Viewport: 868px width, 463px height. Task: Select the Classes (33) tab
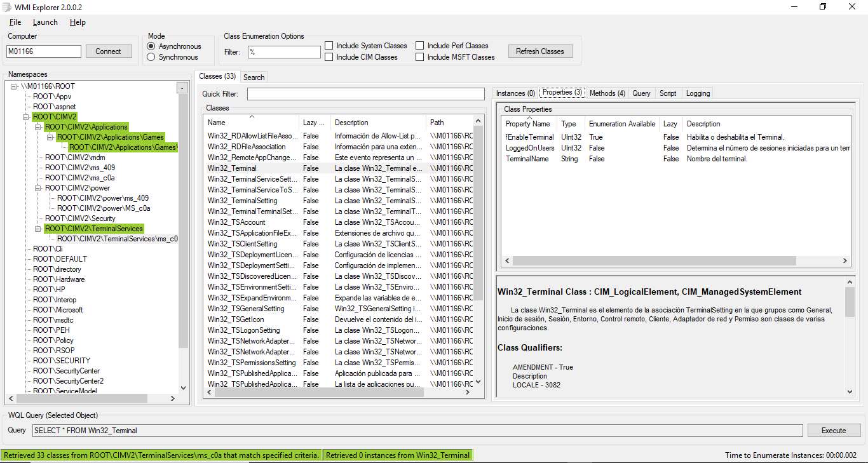coord(217,76)
